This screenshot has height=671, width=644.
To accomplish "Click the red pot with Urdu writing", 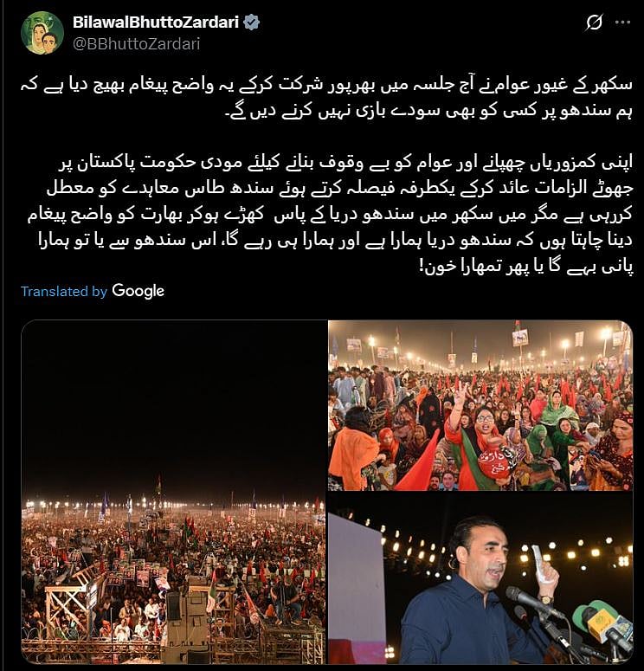I will click(497, 464).
